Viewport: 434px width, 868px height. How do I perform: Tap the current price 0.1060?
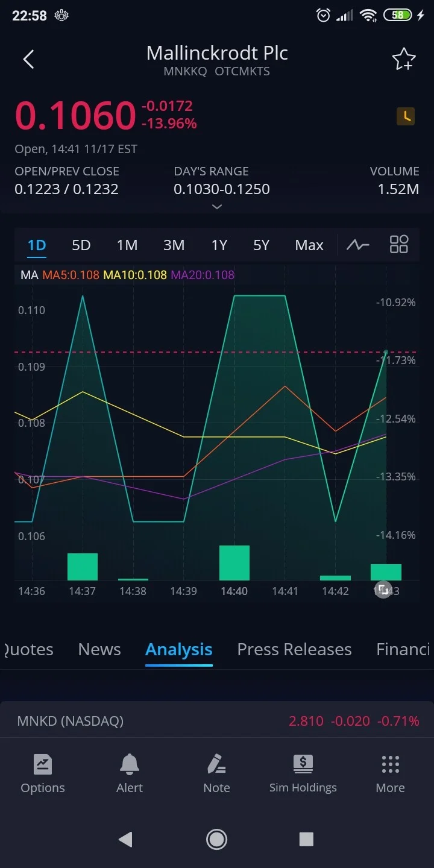click(75, 116)
